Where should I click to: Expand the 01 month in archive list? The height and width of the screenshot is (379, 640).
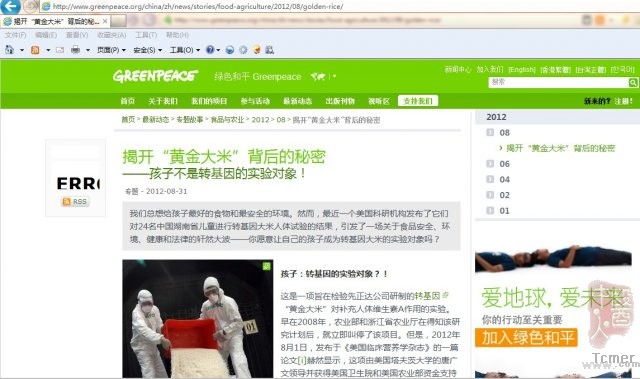pos(490,211)
